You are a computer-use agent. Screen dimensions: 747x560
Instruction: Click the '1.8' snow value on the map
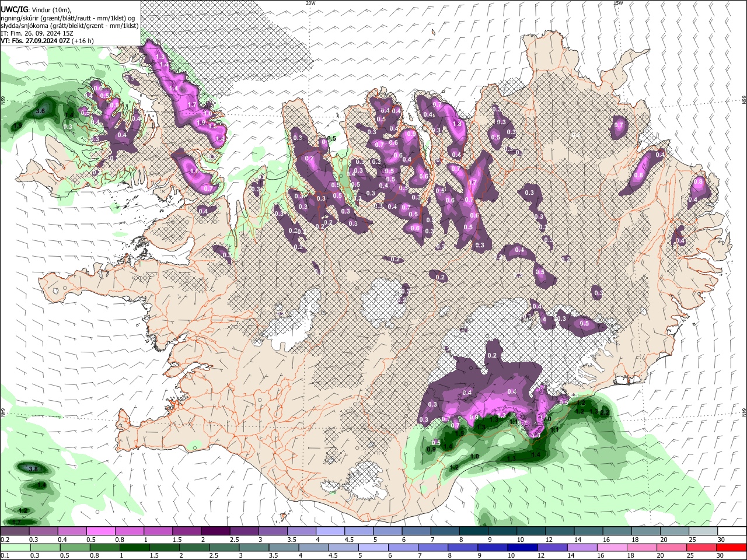point(458,124)
